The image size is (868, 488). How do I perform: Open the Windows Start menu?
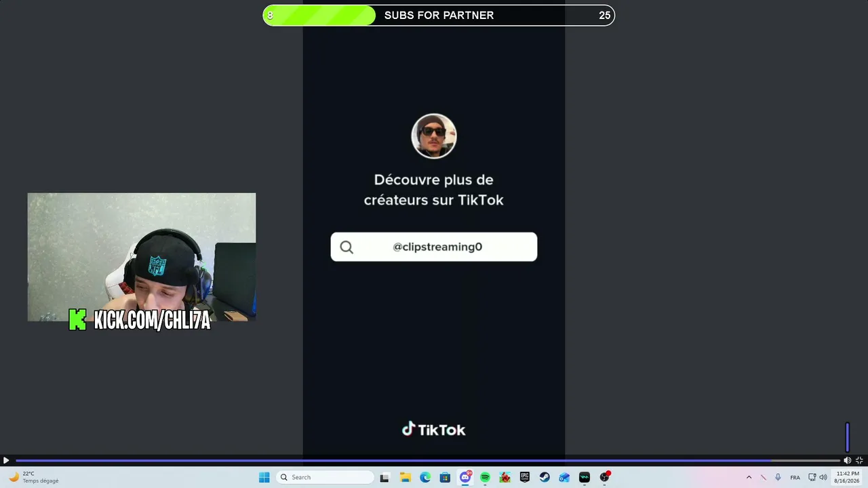[264, 477]
